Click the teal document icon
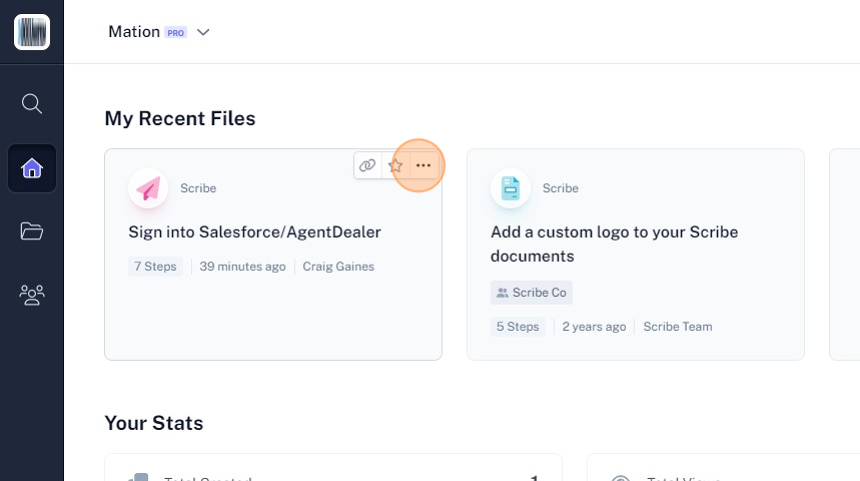 510,188
